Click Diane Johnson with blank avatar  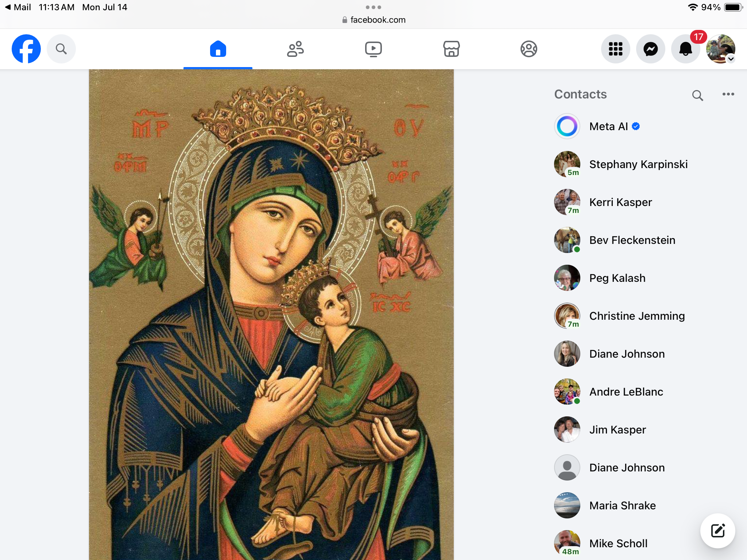point(644,468)
